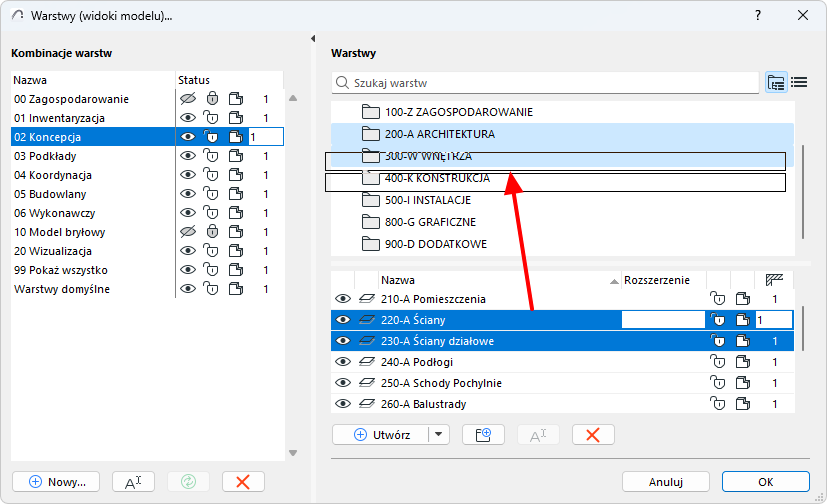Click the Anuluj button
827x504 pixels.
(666, 482)
